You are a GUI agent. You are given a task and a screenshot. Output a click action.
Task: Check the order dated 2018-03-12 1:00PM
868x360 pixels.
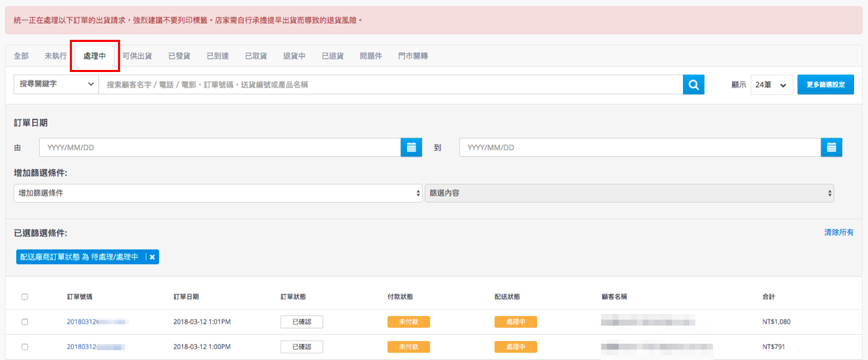25,347
